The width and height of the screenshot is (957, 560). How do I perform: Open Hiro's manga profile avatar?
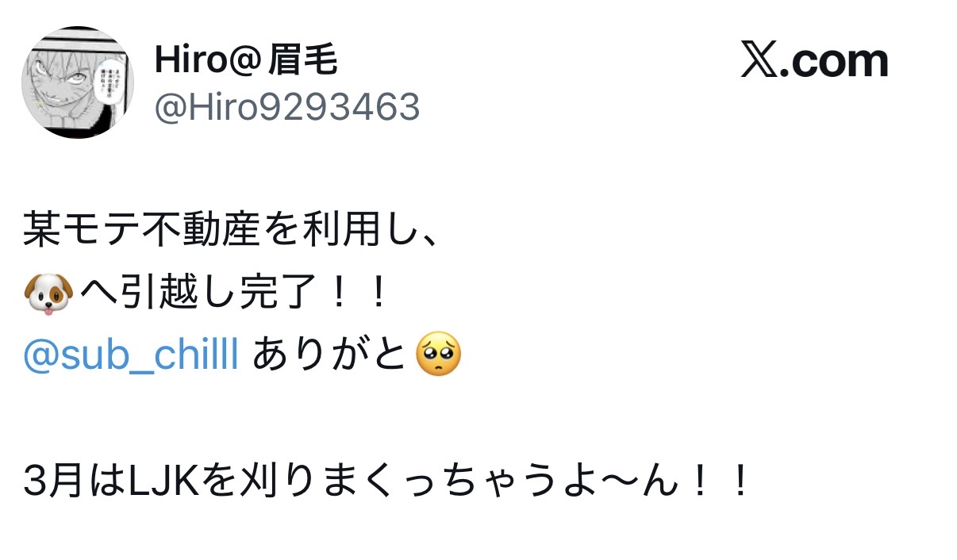(78, 82)
